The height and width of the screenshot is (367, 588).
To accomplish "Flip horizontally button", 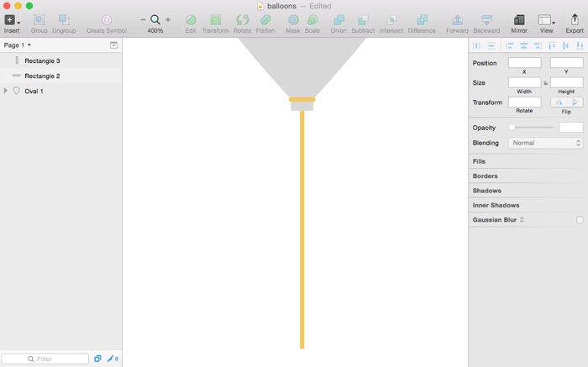I will (559, 102).
